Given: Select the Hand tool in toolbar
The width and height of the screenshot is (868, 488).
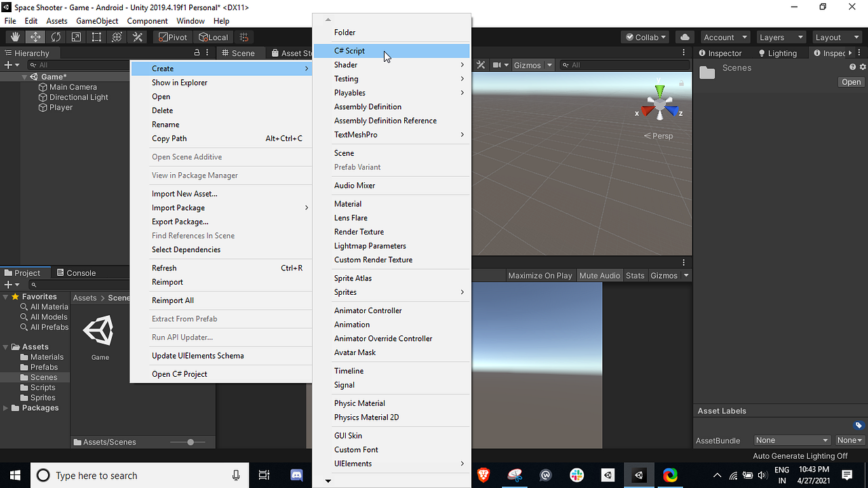Looking at the screenshot, I should point(15,37).
